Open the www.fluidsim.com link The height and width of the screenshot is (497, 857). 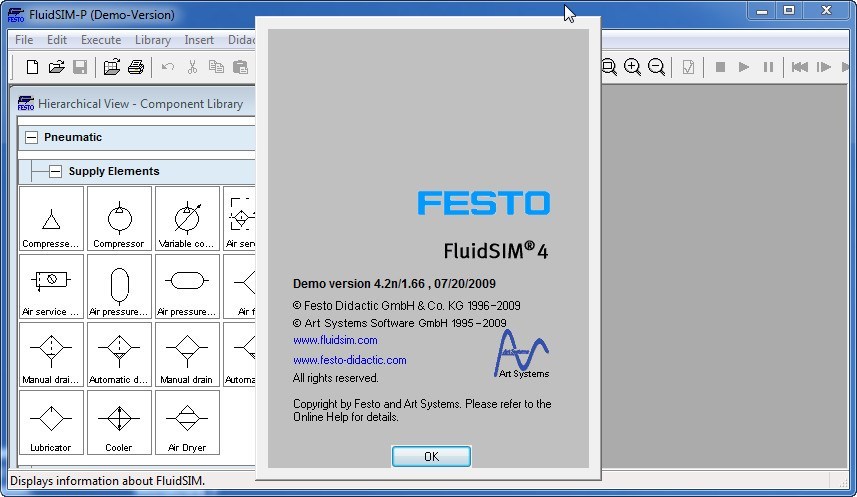[335, 340]
